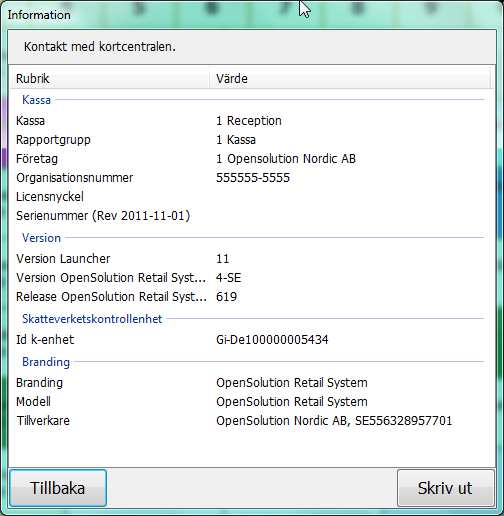Click the value 555555-5555
504x516 pixels.
pyautogui.click(x=253, y=178)
